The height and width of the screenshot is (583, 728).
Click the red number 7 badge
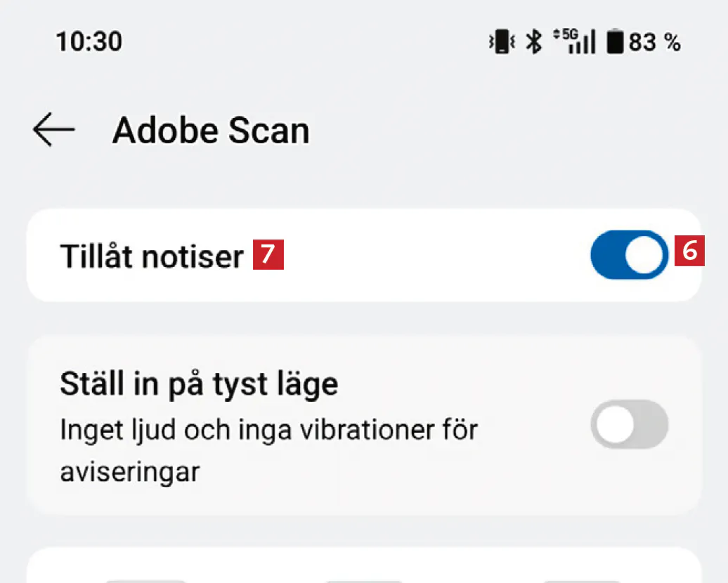coord(268,255)
